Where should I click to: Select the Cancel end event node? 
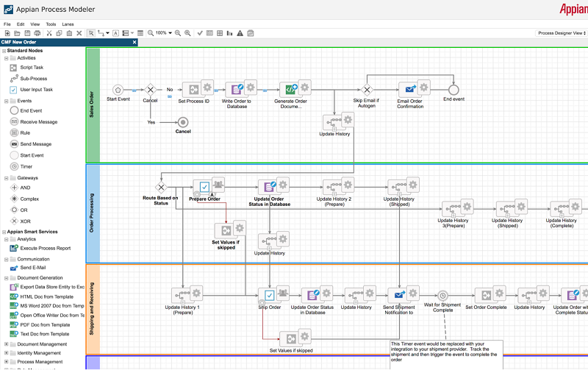click(x=183, y=122)
